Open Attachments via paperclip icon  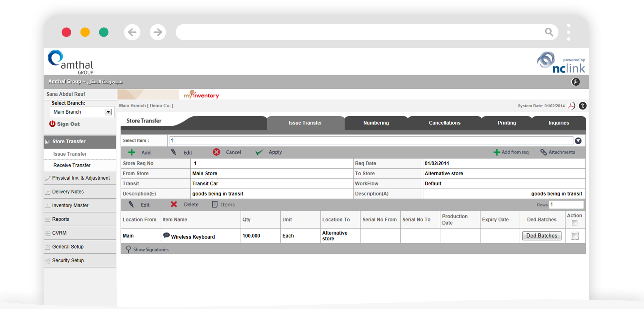[543, 152]
